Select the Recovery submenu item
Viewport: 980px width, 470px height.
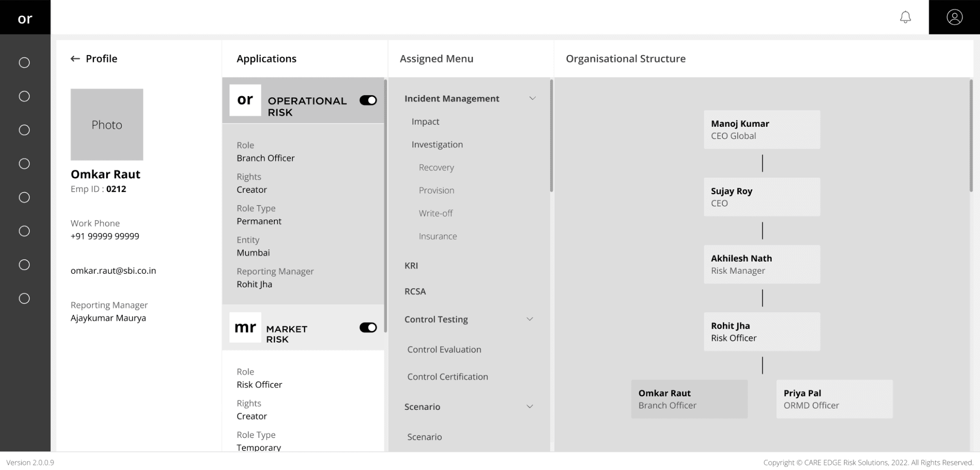click(x=436, y=167)
